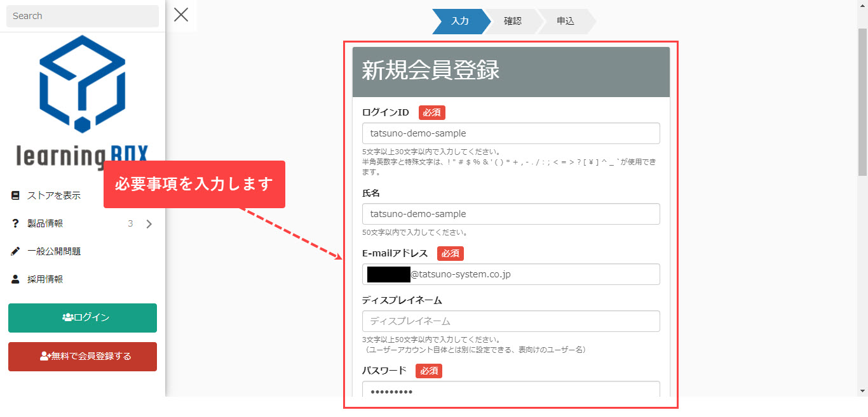This screenshot has height=417, width=868.
Task: Click into the ディスプレイネーム input field
Action: pos(510,321)
